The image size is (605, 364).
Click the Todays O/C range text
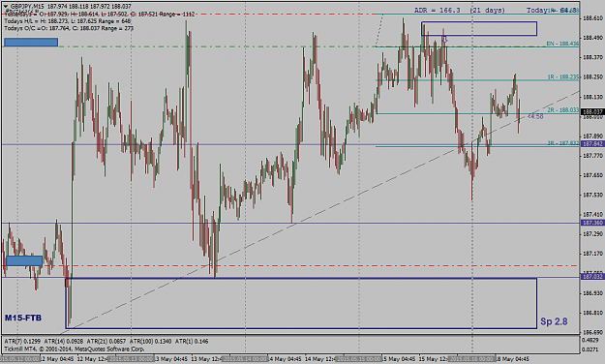point(69,28)
